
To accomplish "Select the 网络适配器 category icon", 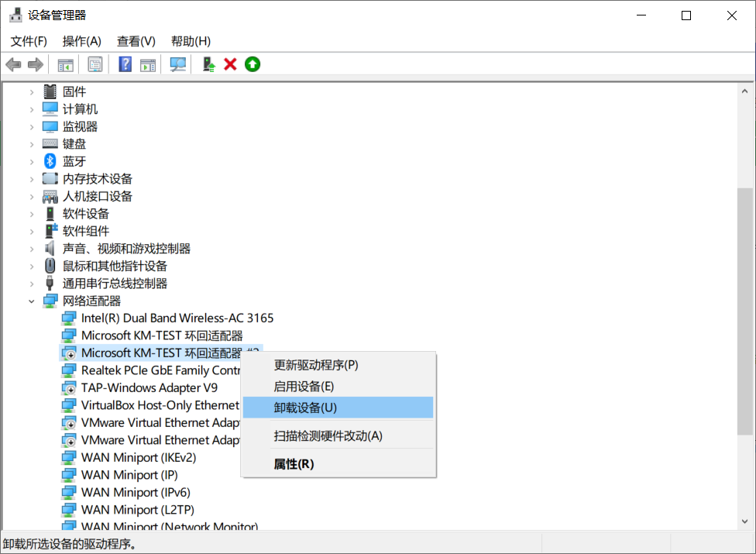I will click(x=50, y=301).
